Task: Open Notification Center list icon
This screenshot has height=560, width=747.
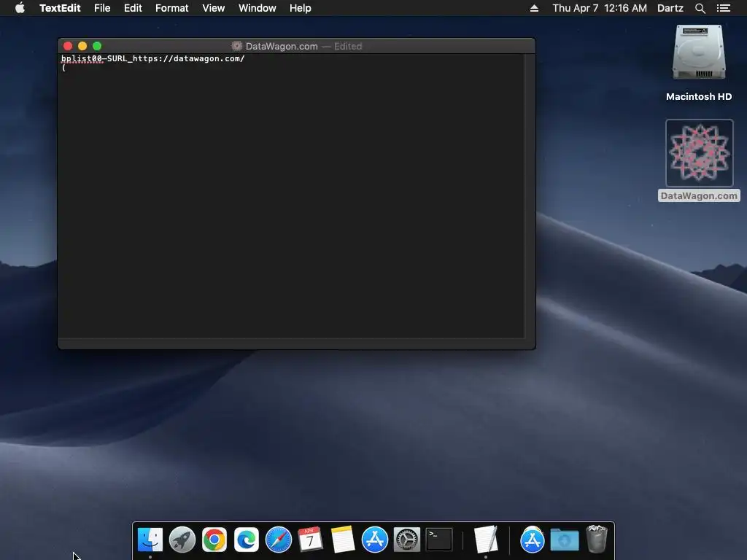Action: (723, 8)
